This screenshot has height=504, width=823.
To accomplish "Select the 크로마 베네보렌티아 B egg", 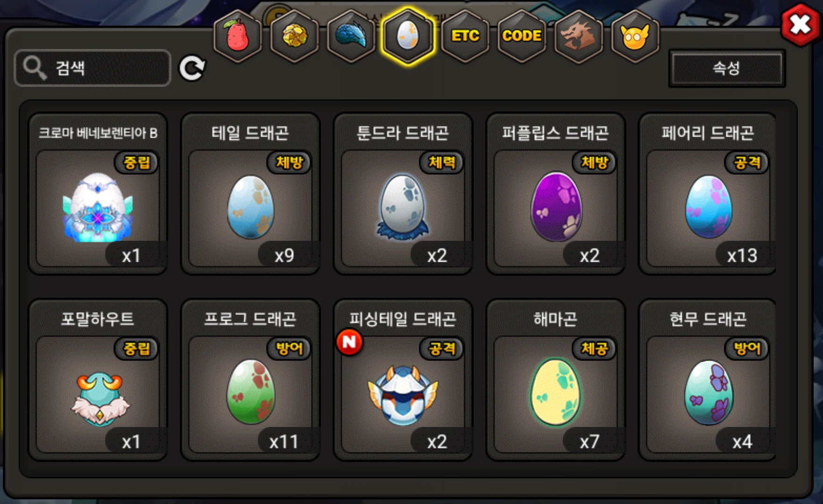I will click(x=98, y=194).
